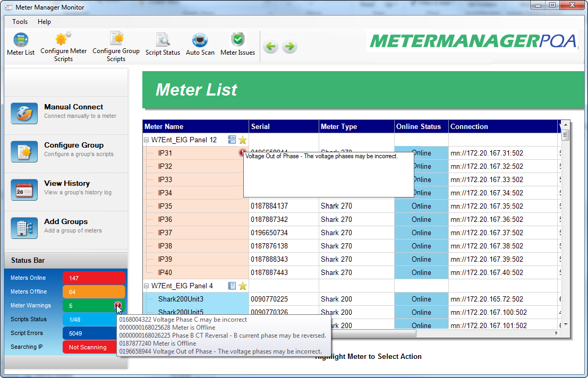Image resolution: width=588 pixels, height=378 pixels.
Task: Click the Meters Offline orange value 64
Action: [x=93, y=292]
